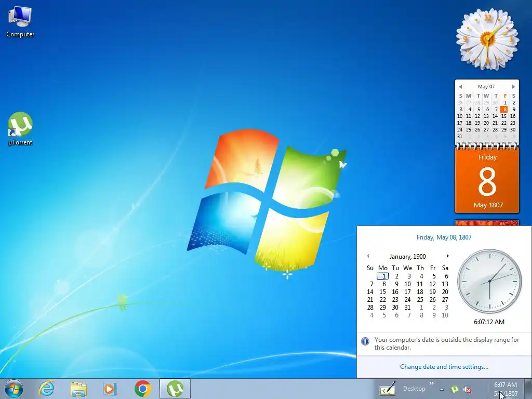The width and height of the screenshot is (532, 399).
Task: Click the daisy clock gadget
Action: point(487,39)
